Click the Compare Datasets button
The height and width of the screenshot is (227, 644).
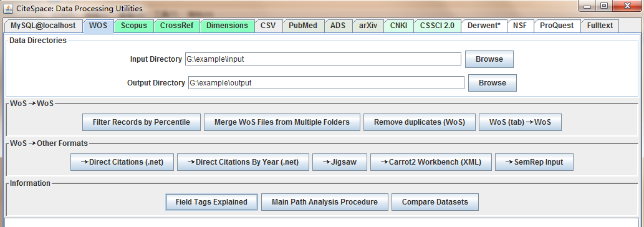tap(435, 202)
